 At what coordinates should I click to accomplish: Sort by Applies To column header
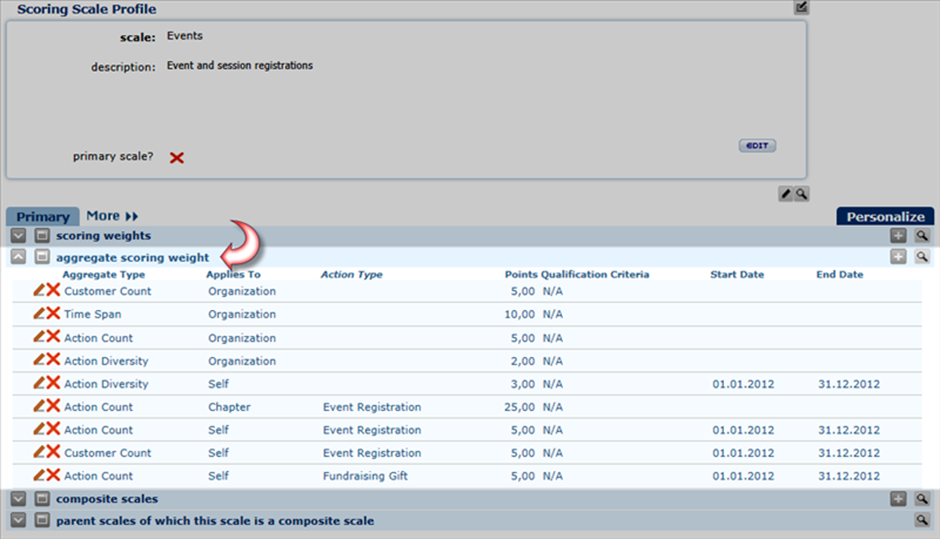233,275
